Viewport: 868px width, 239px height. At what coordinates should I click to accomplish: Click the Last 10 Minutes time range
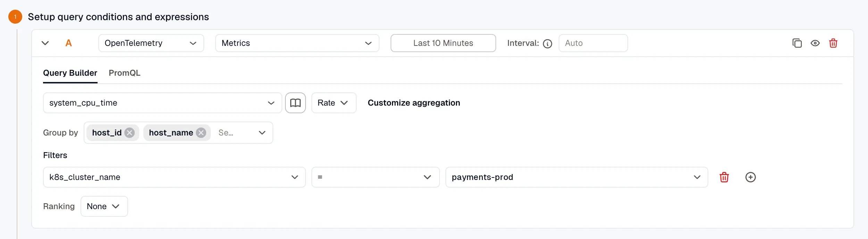click(443, 43)
